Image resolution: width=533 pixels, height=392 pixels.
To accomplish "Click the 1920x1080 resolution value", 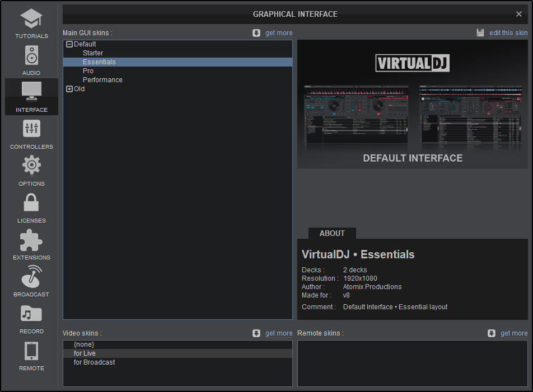I will pos(360,278).
